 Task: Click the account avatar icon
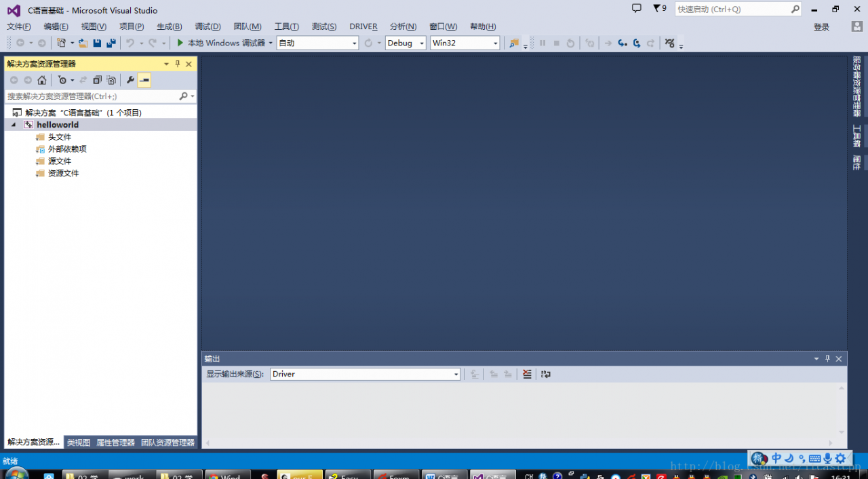click(x=857, y=26)
